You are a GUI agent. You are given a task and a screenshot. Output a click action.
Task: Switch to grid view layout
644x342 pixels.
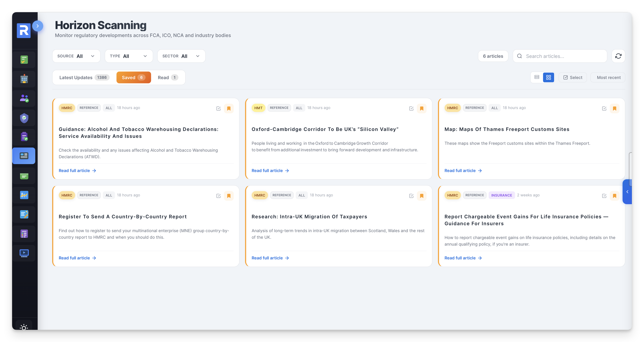point(548,77)
